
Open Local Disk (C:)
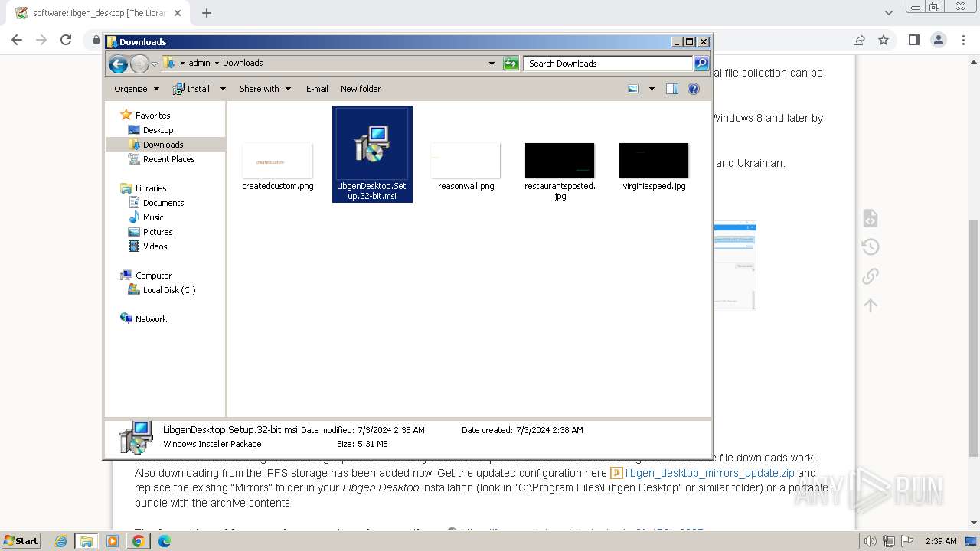point(168,290)
